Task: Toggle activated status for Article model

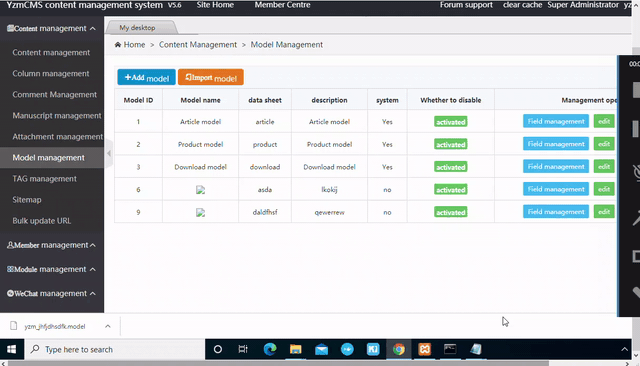Action: tap(451, 122)
